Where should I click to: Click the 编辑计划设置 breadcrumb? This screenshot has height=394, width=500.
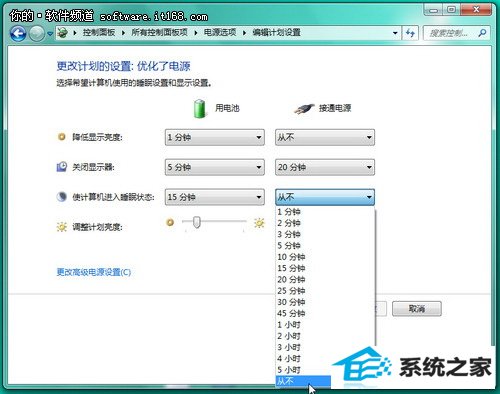pyautogui.click(x=277, y=33)
